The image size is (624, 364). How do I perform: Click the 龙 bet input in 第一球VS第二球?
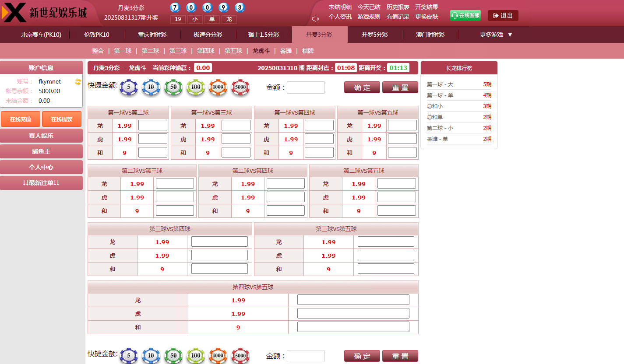pyautogui.click(x=152, y=125)
